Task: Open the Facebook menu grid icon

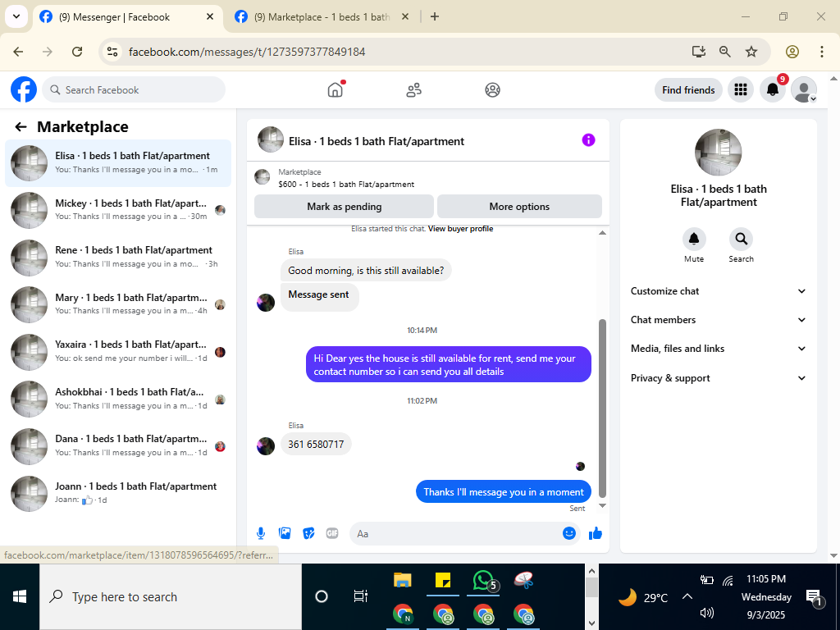Action: coord(741,89)
